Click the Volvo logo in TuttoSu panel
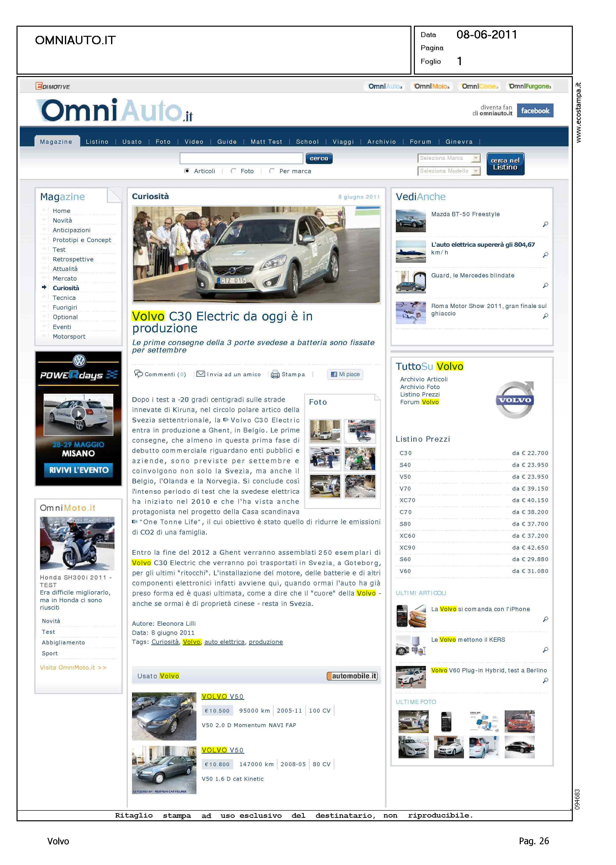616x865 pixels. 515,400
